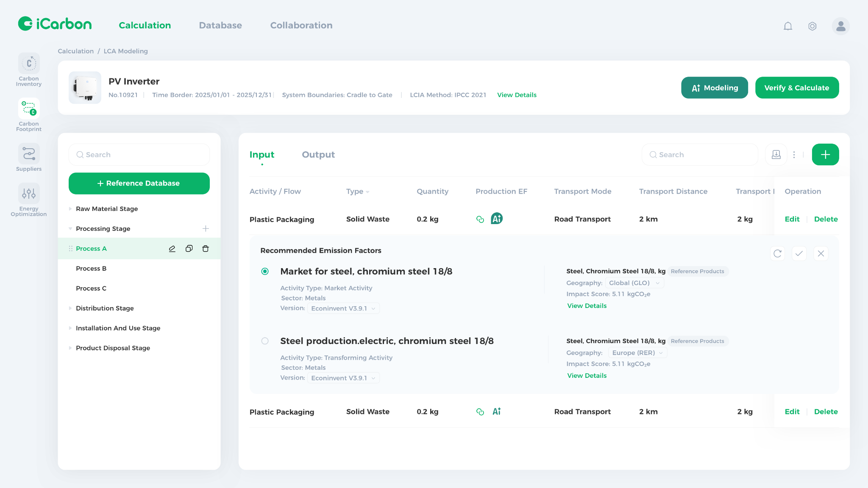Open the Carbon Inventory sidebar icon
The image size is (868, 488).
pos(29,64)
